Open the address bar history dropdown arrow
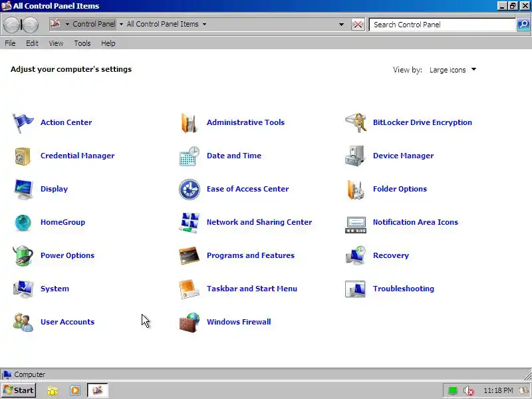532x399 pixels. point(341,25)
